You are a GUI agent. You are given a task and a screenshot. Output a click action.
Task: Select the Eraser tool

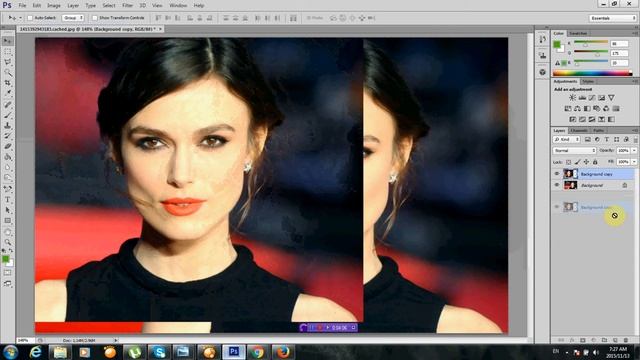click(x=8, y=147)
